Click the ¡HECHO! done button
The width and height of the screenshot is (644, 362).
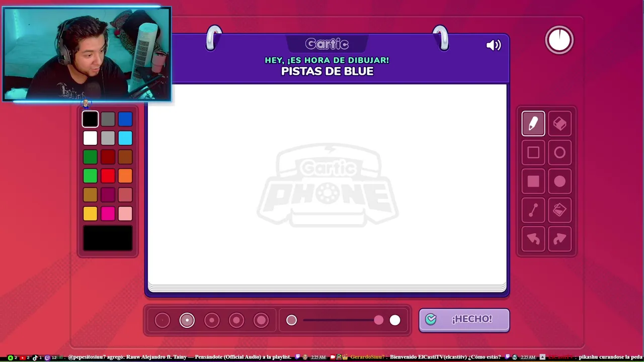[x=464, y=320]
